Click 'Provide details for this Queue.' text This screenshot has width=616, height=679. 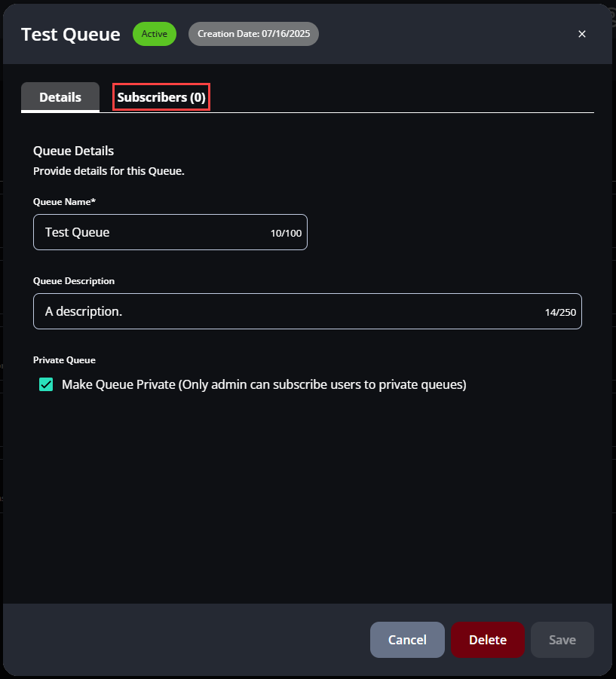(x=109, y=171)
